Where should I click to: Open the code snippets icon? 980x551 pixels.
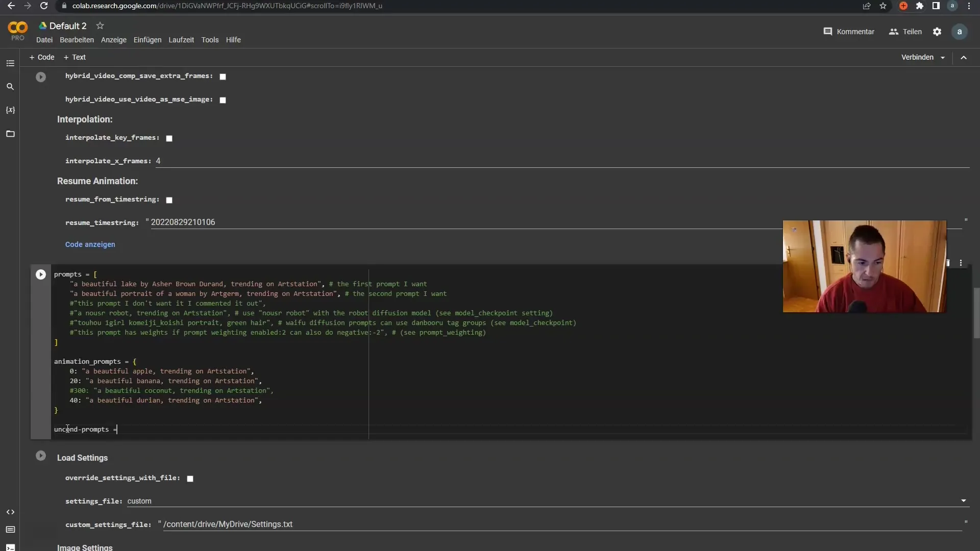coord(10,512)
